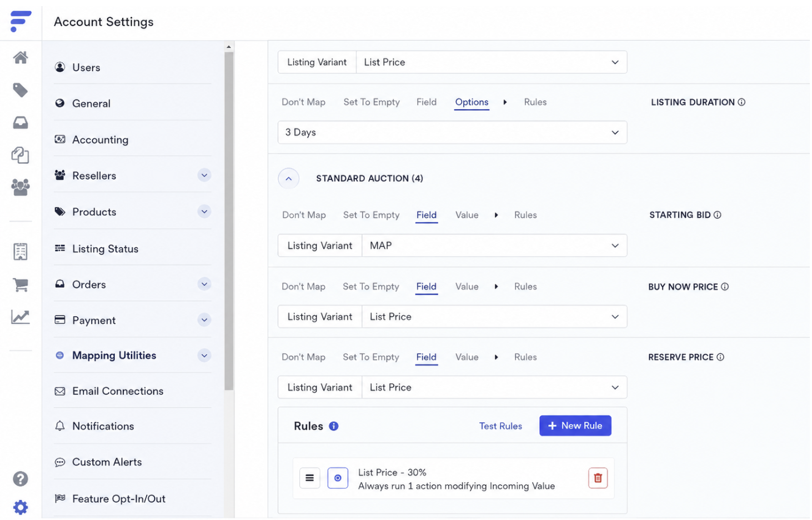Select Value tab for Reserve Price

coord(467,357)
